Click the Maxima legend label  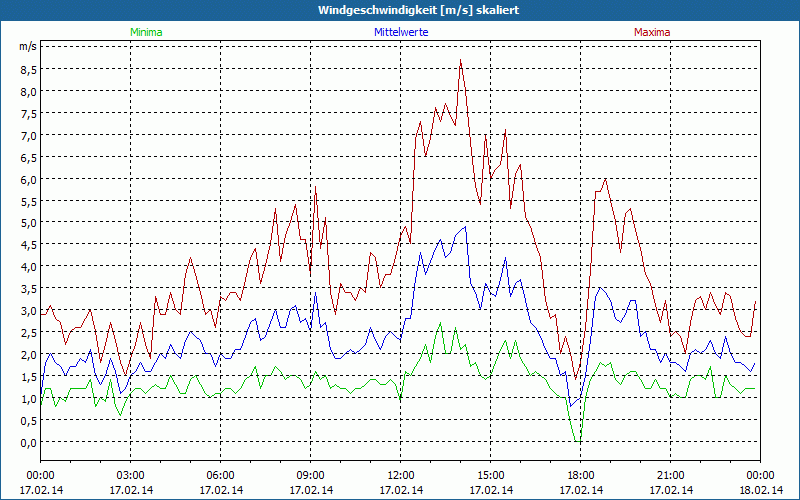click(x=652, y=32)
